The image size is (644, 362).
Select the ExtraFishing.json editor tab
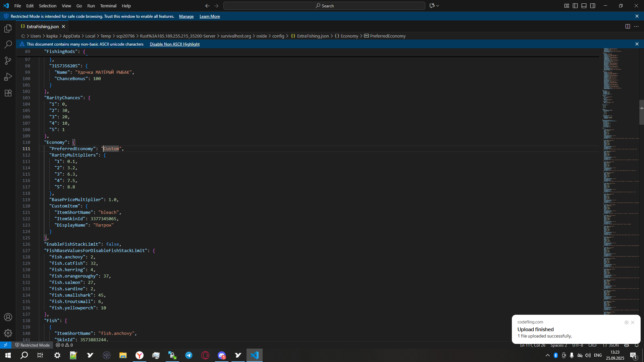pos(43,26)
